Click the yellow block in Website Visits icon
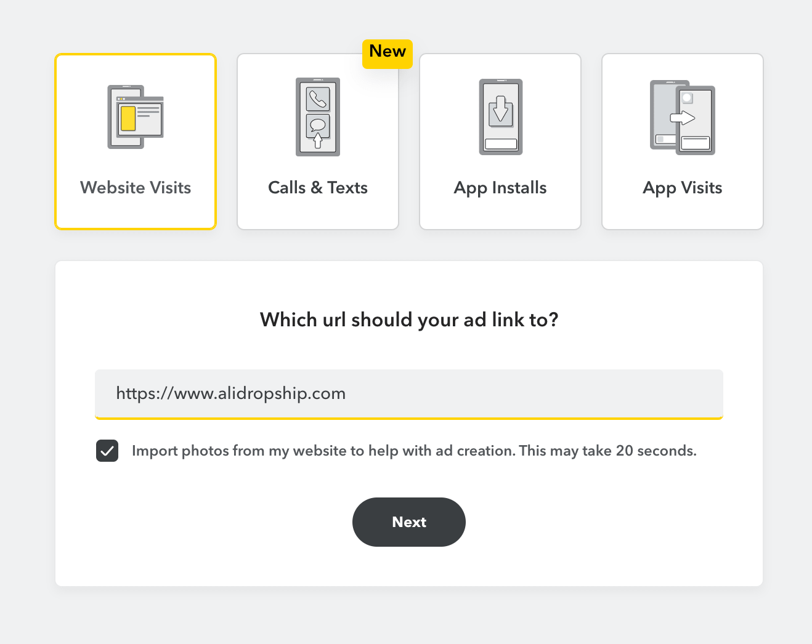Screen dimensions: 812x644 click(x=128, y=118)
